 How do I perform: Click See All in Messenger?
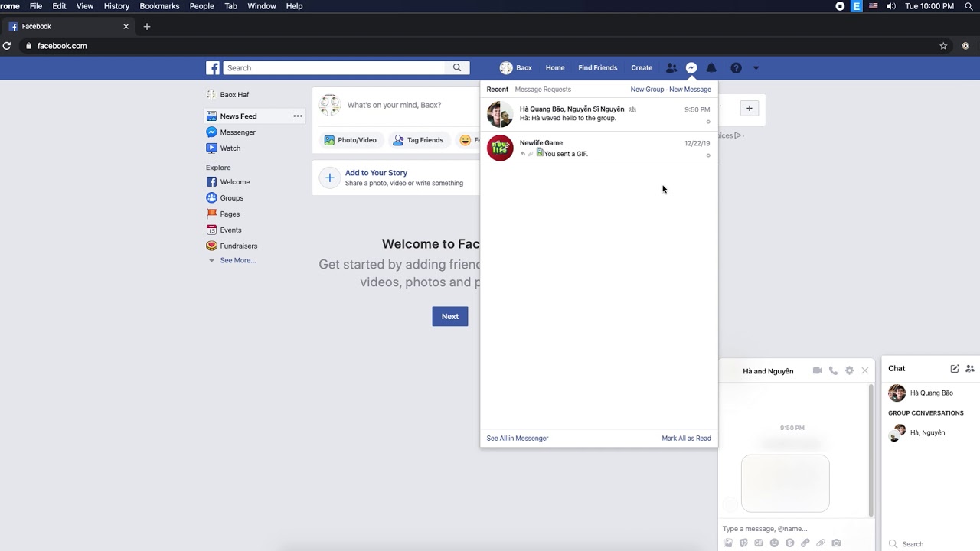518,439
